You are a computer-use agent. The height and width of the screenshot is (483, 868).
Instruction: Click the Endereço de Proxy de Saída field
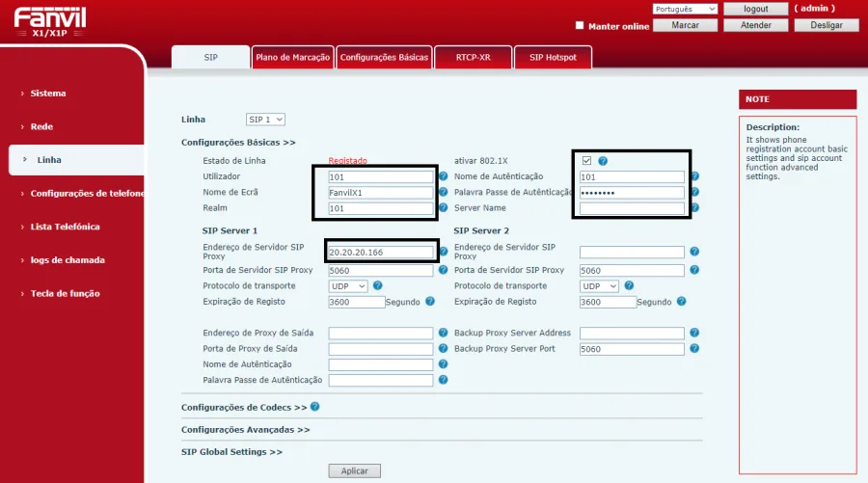[380, 333]
